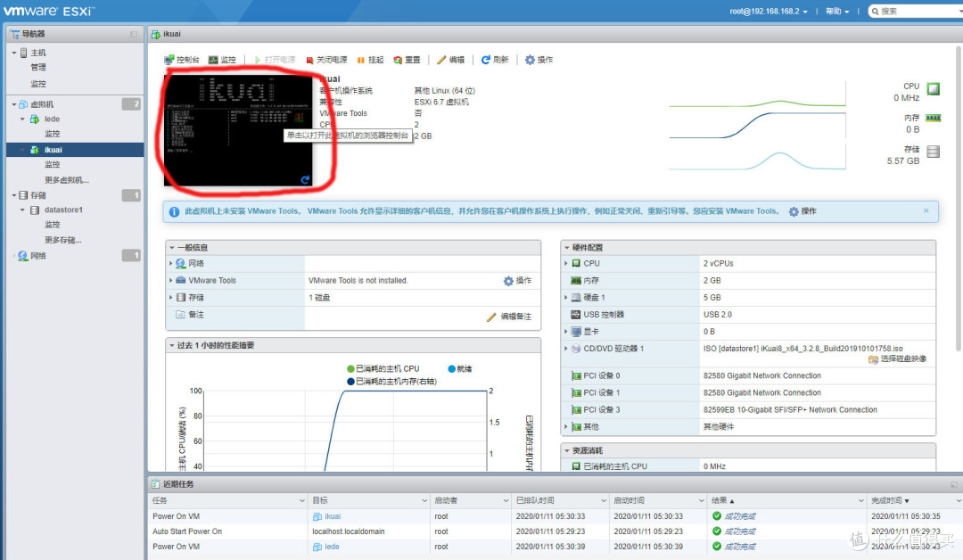Click the lede link in recent tasks
Screen dimensions: 963x560
click(332, 546)
